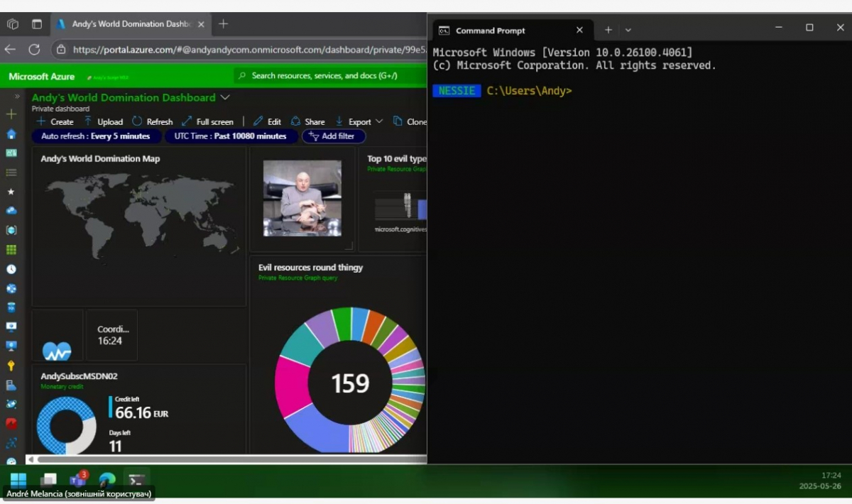
Task: Reload the Edge page
Action: (x=34, y=50)
